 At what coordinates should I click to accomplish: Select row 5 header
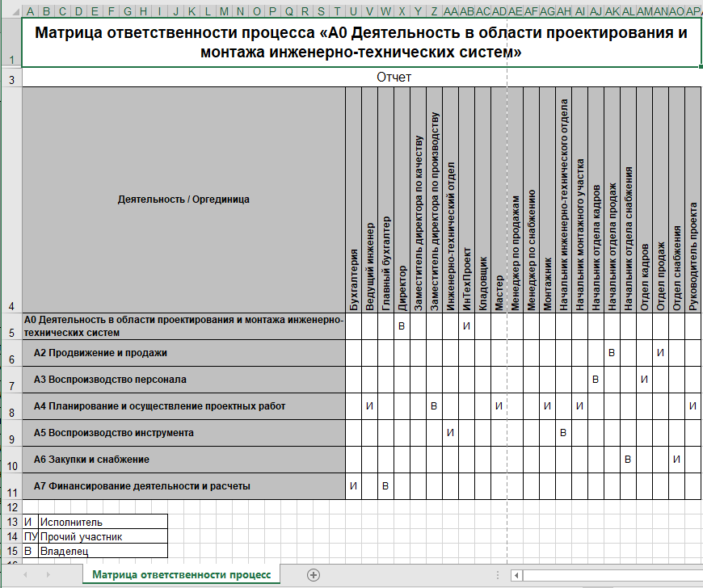(11, 326)
